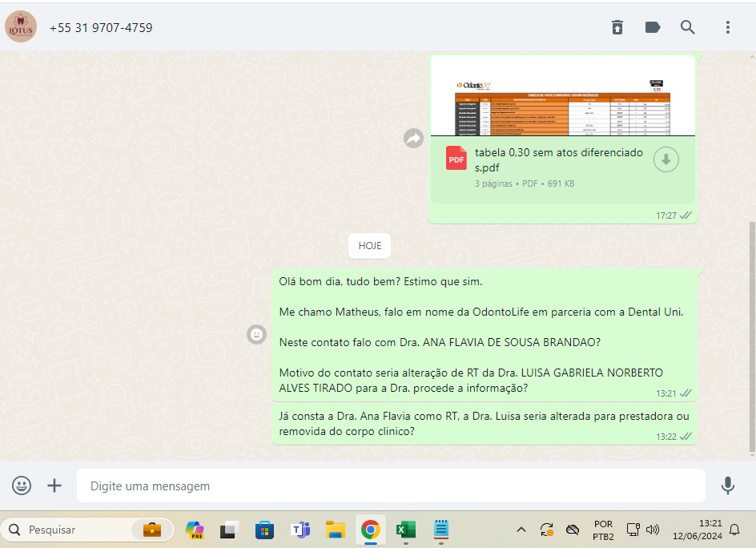Open the Notepad app in the taskbar
756x548 pixels.
440,530
